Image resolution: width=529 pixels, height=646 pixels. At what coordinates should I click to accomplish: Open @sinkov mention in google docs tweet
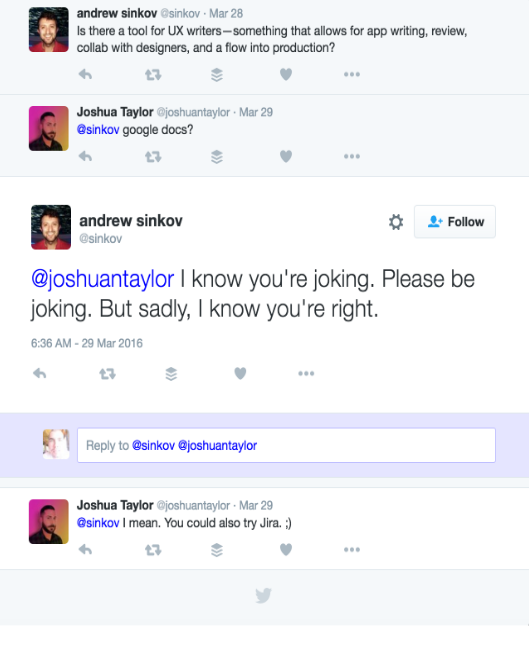tap(98, 130)
